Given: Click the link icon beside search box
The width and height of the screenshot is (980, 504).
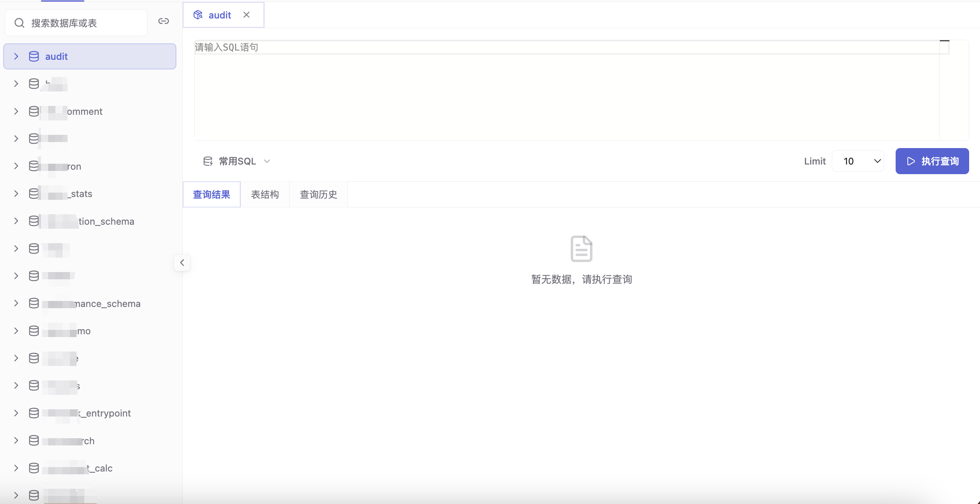Looking at the screenshot, I should tap(163, 21).
